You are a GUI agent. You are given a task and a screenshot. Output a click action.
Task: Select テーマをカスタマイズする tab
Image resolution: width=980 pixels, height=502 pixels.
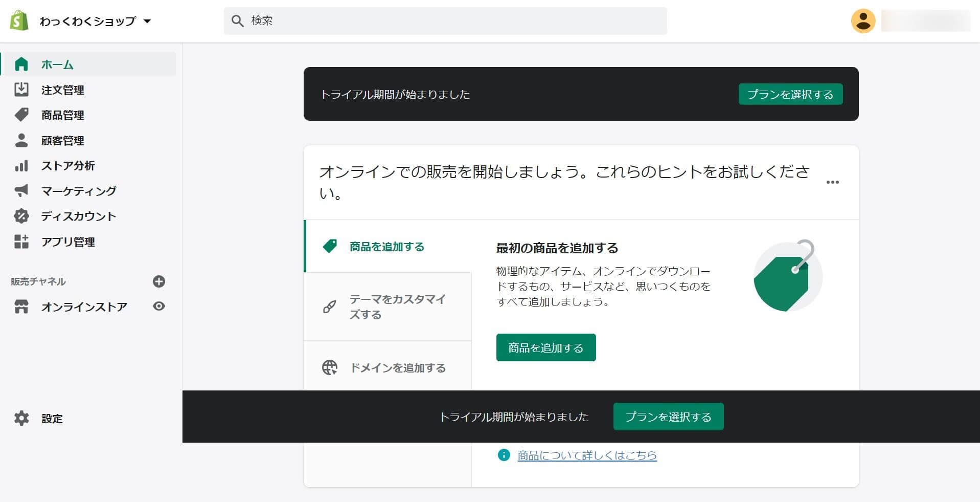[388, 307]
